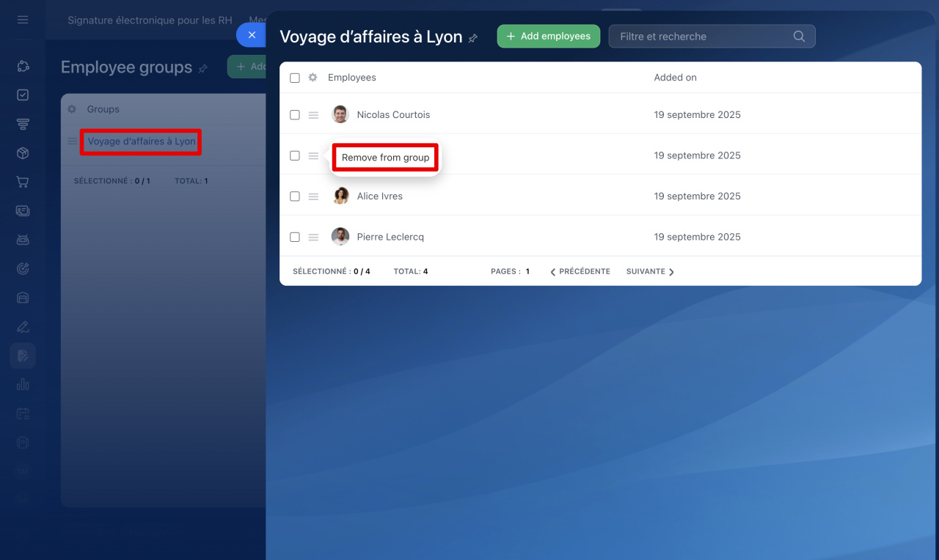The height and width of the screenshot is (560, 939).
Task: Open Alice Ivres employee profile
Action: [379, 196]
